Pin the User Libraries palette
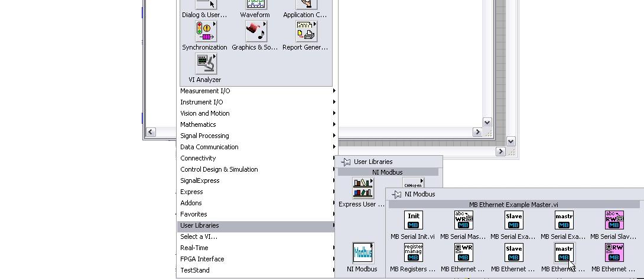Screen dimensions: 644x279 click(346, 162)
